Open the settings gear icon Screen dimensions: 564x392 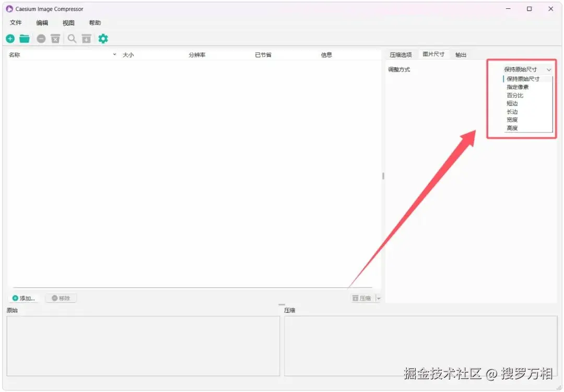(x=103, y=39)
